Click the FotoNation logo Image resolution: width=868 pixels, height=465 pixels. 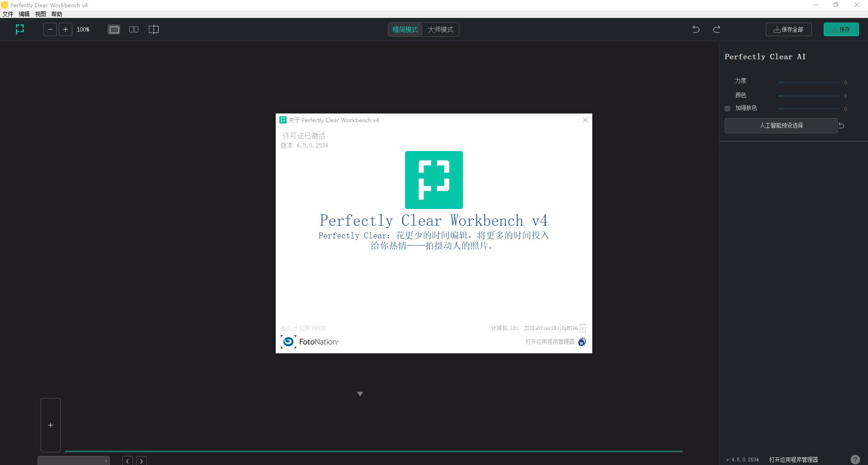[310, 342]
